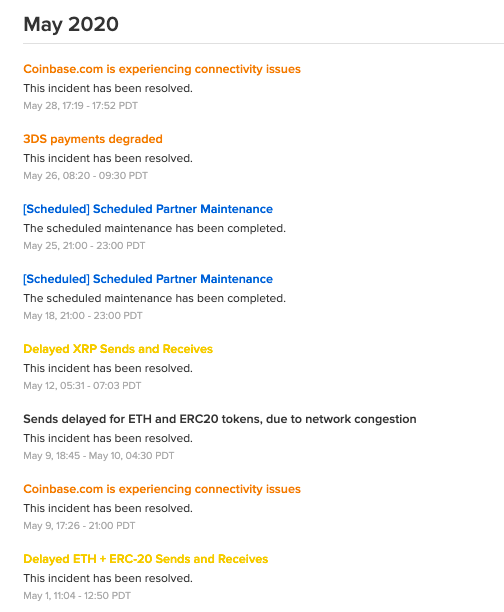Click resolved text under 3DS payments degraded
Screen dimensions: 504x612
108,158
